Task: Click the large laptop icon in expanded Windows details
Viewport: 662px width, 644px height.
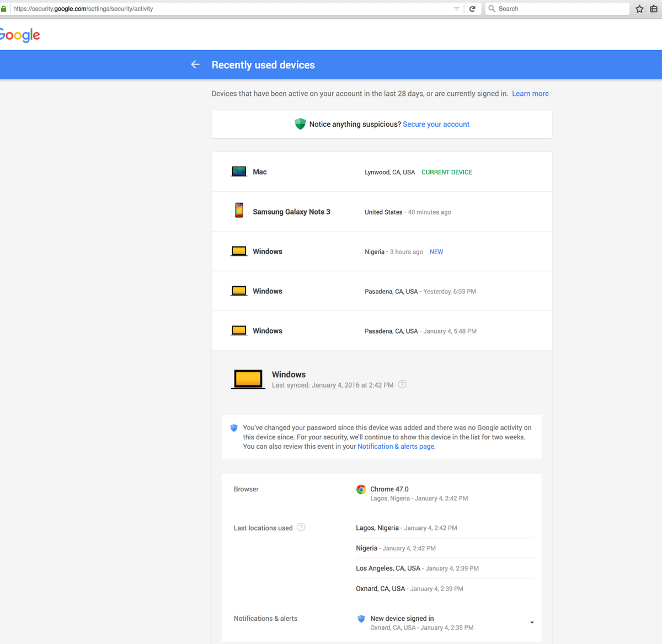Action: (x=248, y=379)
